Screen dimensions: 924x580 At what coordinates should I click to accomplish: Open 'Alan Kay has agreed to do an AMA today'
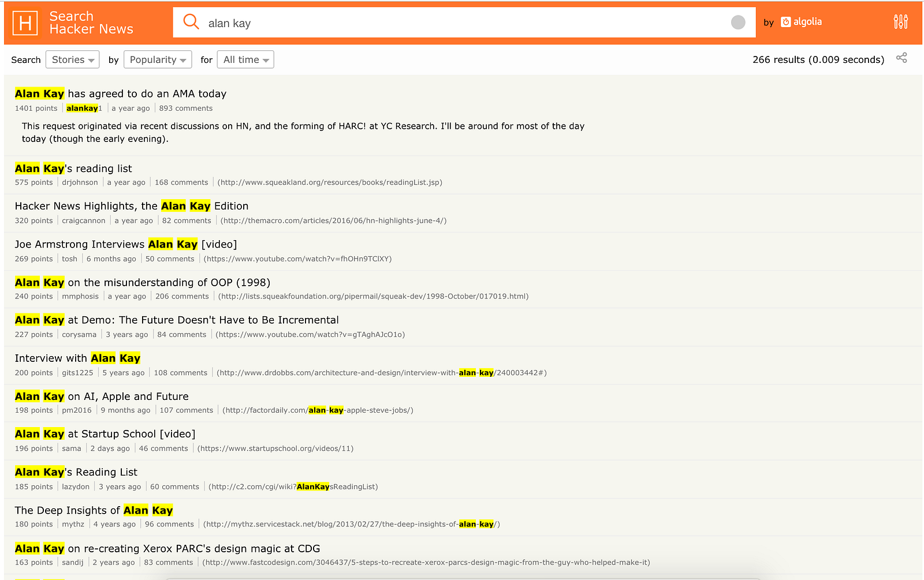click(121, 93)
